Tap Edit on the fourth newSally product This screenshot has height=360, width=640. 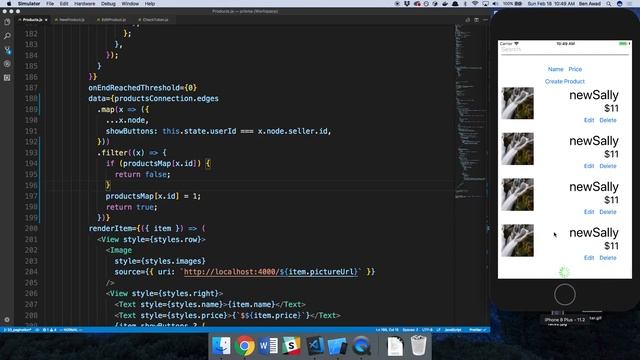click(x=589, y=258)
